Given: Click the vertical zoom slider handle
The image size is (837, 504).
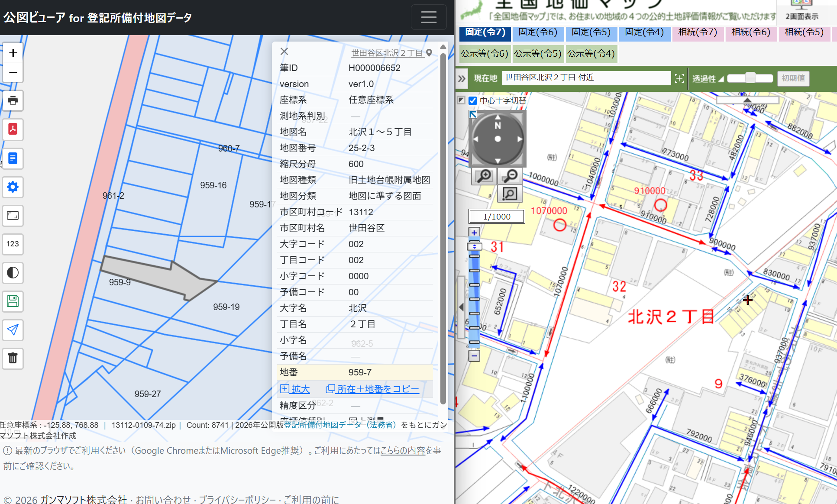Looking at the screenshot, I should coord(475,246).
